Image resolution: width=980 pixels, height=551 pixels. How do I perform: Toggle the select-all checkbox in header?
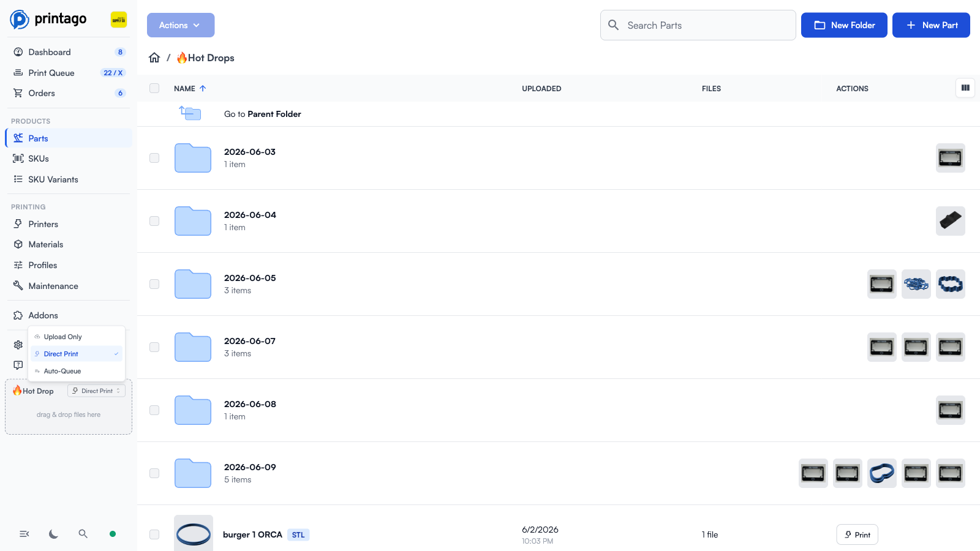pos(154,88)
